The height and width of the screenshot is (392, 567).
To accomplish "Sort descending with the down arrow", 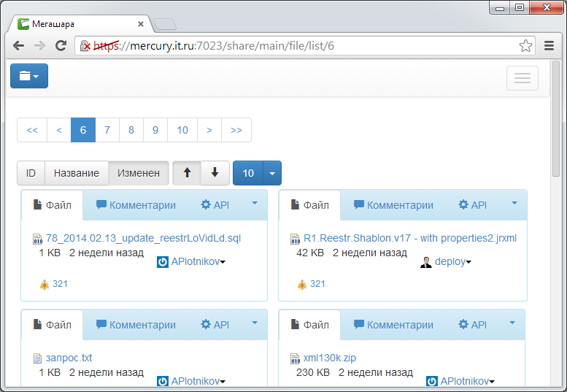I will coord(215,173).
